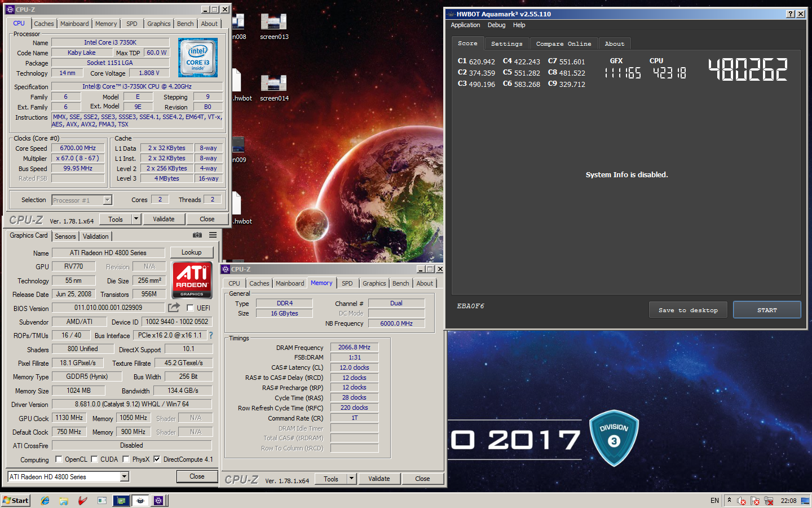Toggle the DirectCompute 4.1 checkbox
The image size is (812, 508).
click(x=157, y=459)
